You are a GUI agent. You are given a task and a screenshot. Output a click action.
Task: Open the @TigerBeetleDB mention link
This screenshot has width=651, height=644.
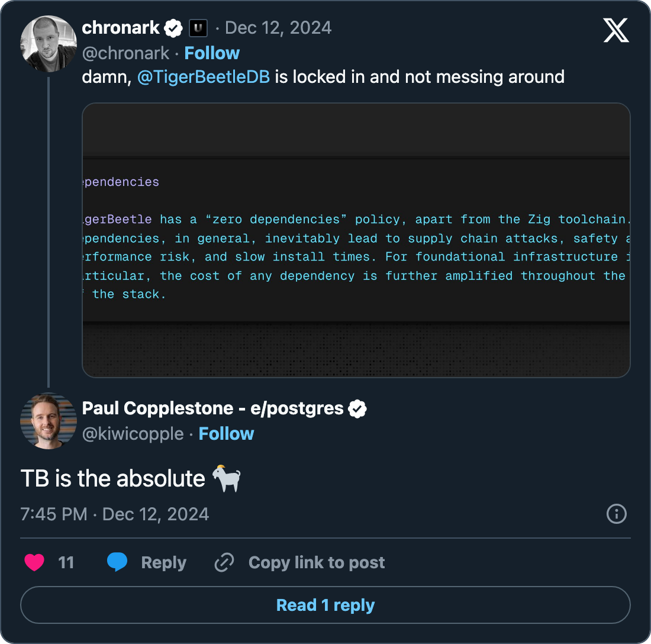203,77
